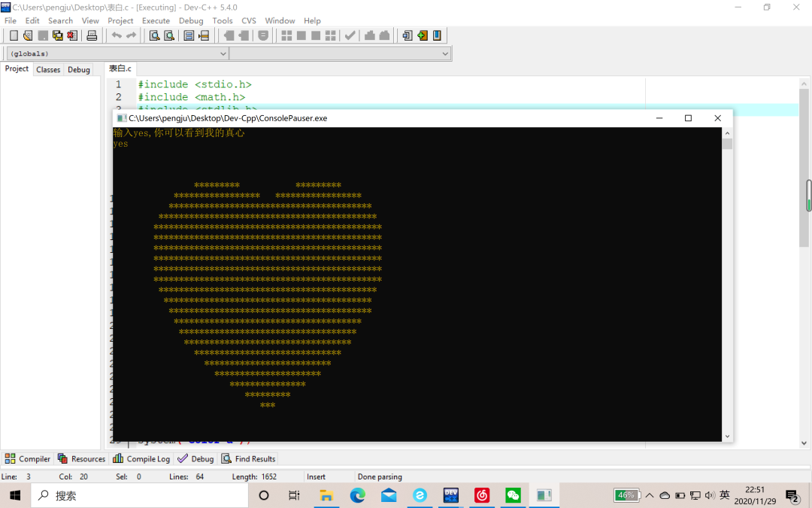Click the Task View taskbar icon

tap(294, 495)
